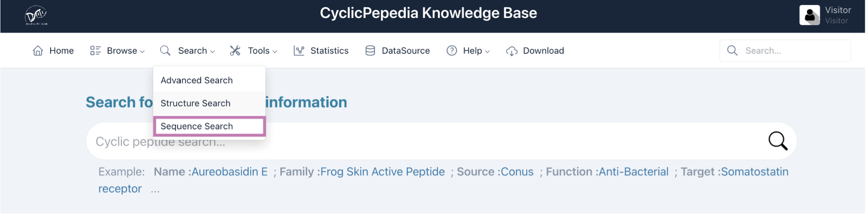Viewport: 868px width, 216px height.
Task: Click the large magnifier search button
Action: [777, 141]
